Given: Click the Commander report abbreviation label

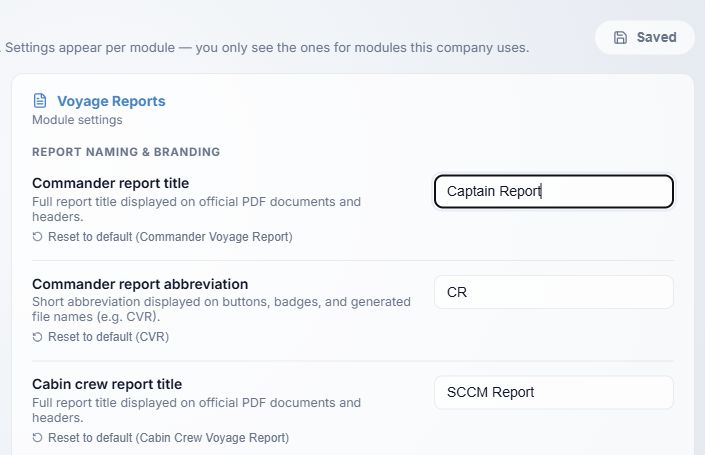Looking at the screenshot, I should click(x=140, y=284).
